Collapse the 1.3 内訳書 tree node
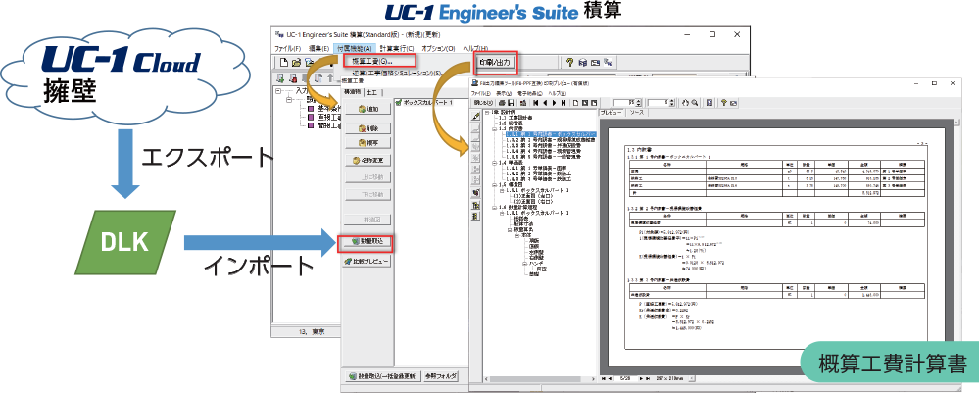980x393 pixels. pyautogui.click(x=494, y=128)
